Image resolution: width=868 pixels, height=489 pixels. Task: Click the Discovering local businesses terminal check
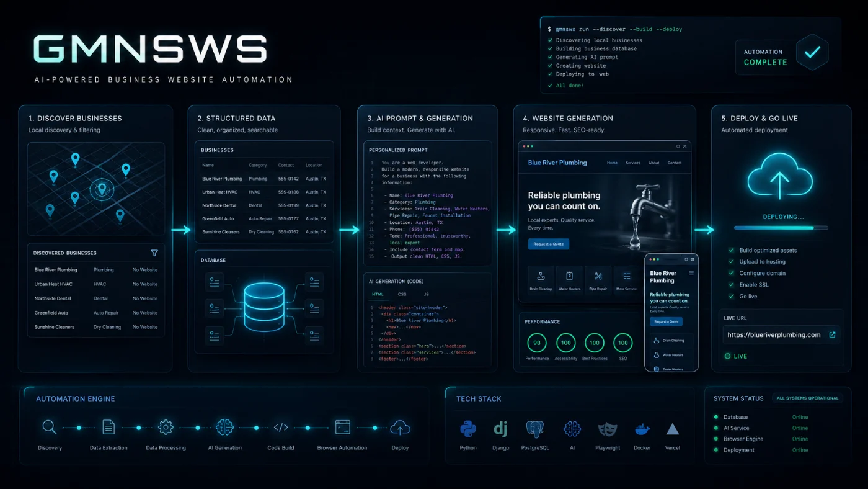(550, 40)
